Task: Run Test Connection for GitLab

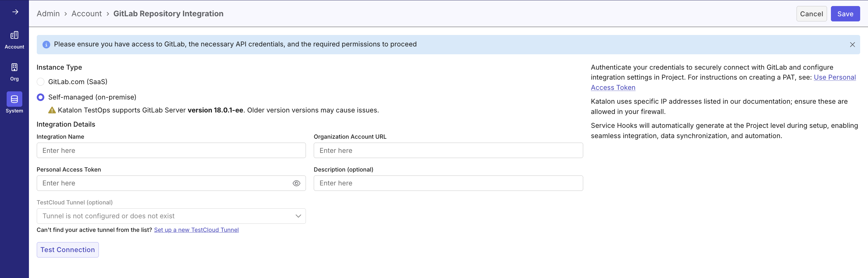Action: click(68, 249)
